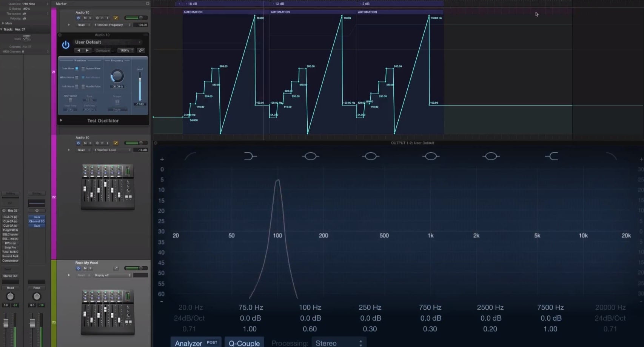The height and width of the screenshot is (347, 644).
Task: Select the White Noise waveform checkbox
Action: [77, 77]
